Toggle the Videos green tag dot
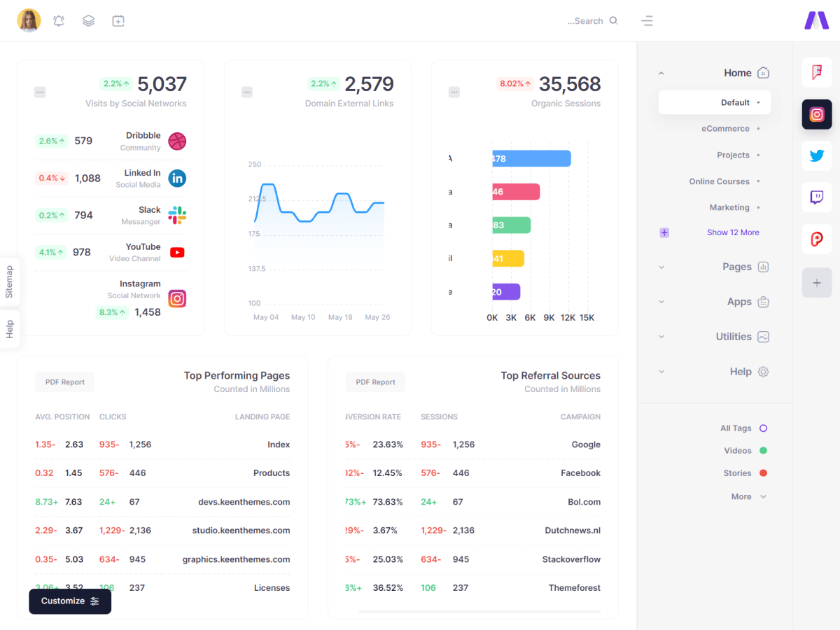The image size is (840, 630). coord(763,451)
